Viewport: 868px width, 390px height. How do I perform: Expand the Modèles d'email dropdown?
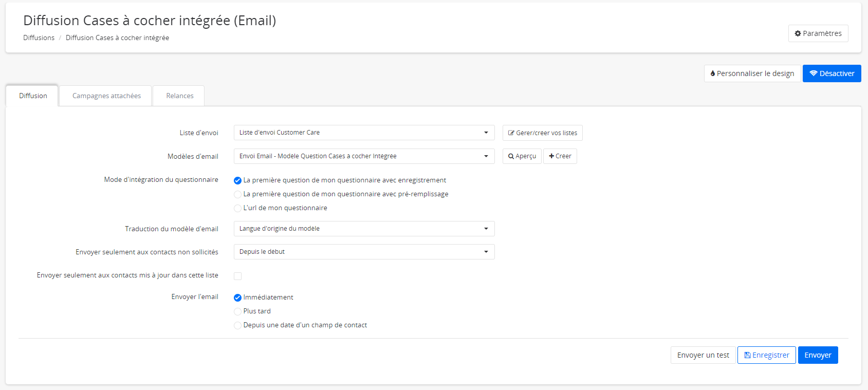coord(364,156)
